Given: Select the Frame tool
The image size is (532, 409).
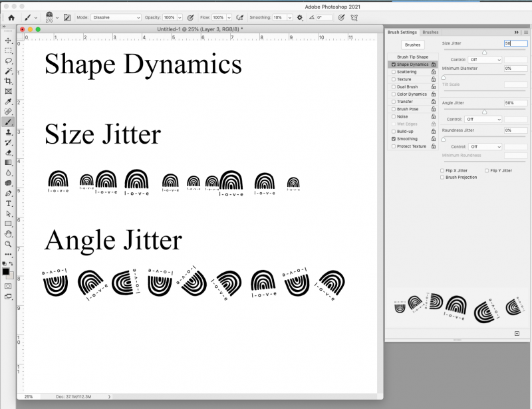Looking at the screenshot, I should coord(8,91).
